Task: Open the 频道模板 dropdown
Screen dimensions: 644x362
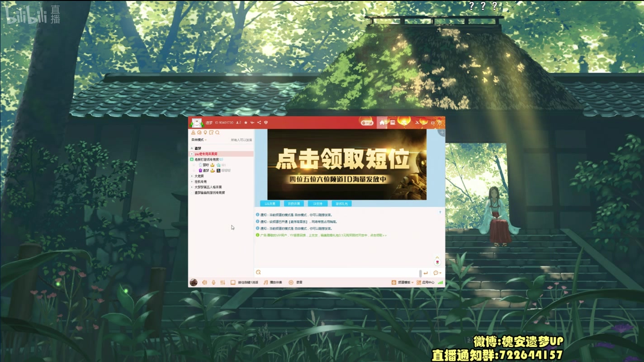Action: point(402,282)
